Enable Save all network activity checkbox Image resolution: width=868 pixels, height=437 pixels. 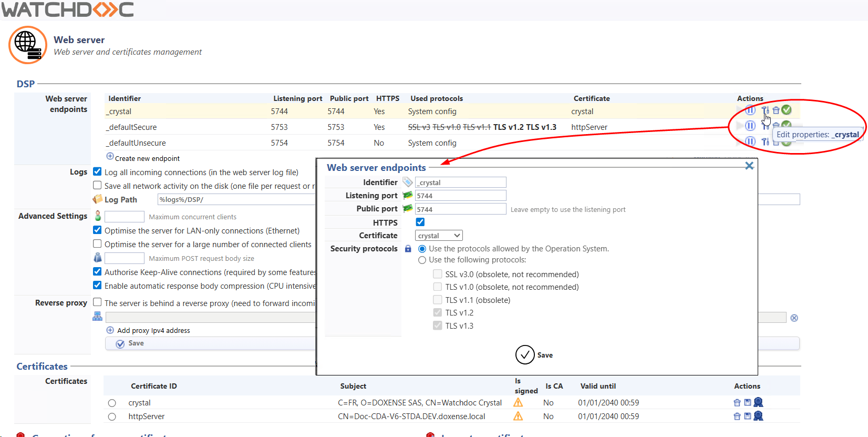pos(97,185)
